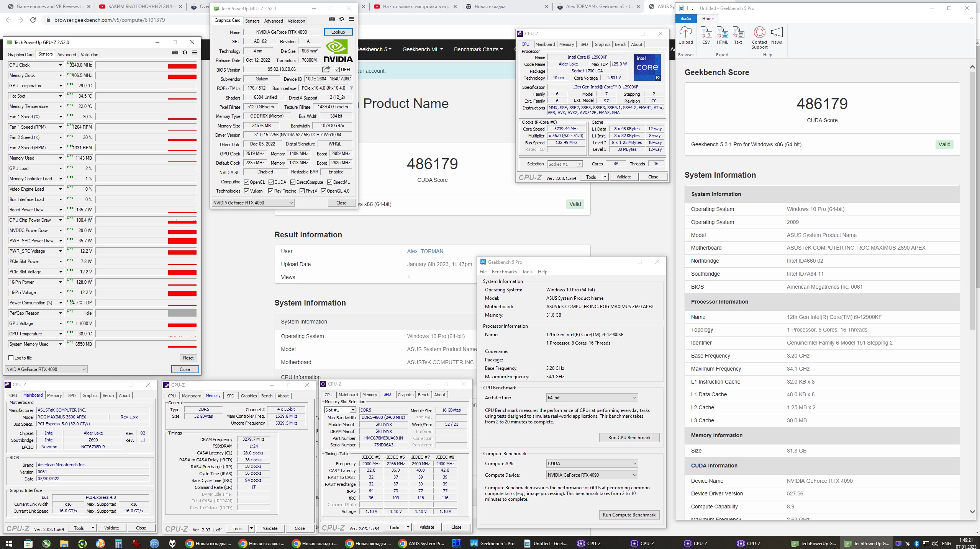
Task: Open hamburger menu in GPU-Z Sensors window
Action: [195, 52]
